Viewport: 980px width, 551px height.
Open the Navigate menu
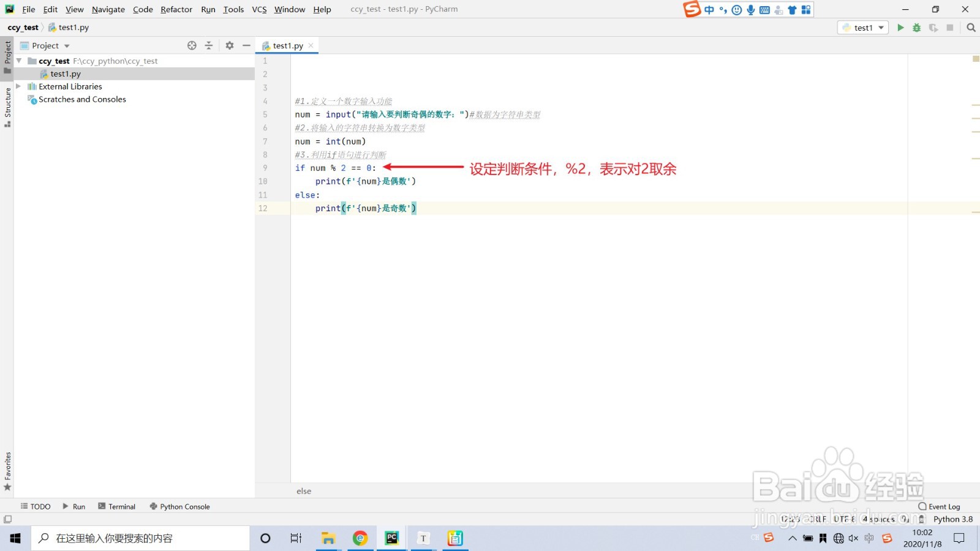[108, 9]
